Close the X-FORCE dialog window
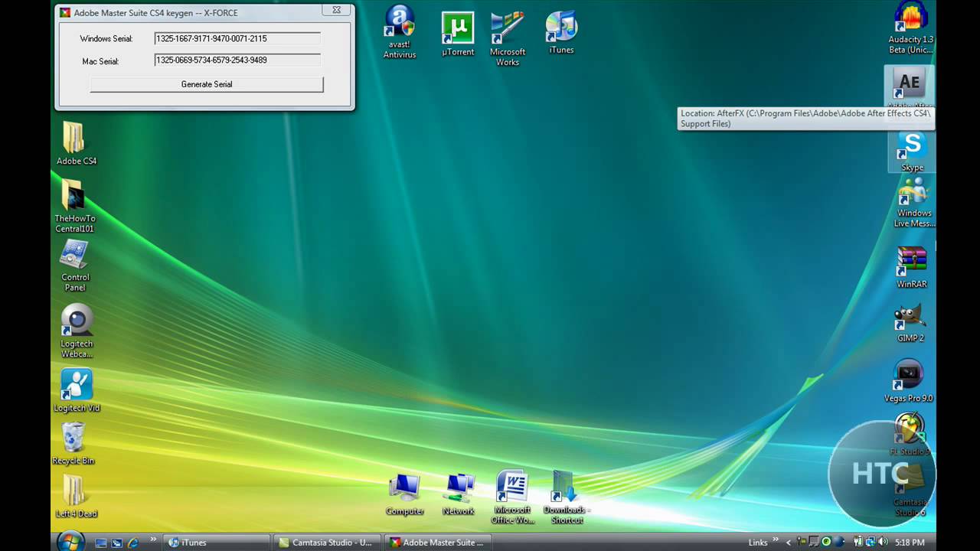The width and height of the screenshot is (980, 551). coord(336,10)
